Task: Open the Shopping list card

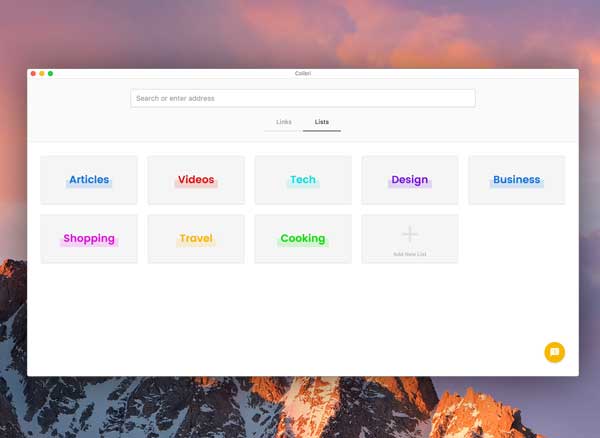Action: click(89, 239)
